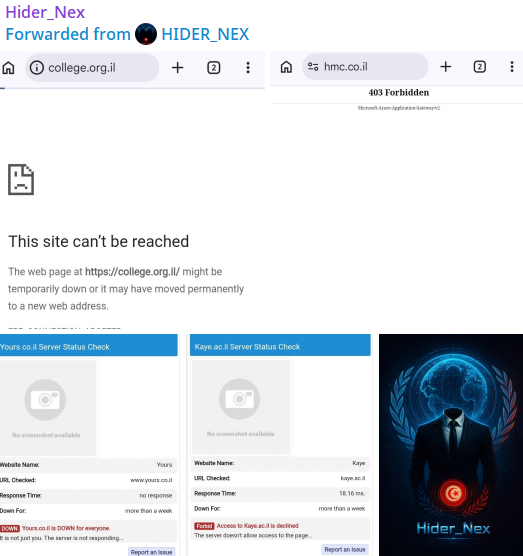Image resolution: width=523 pixels, height=556 pixels.
Task: Click Report an Issue under Kaye.ac.il
Action: pyautogui.click(x=345, y=550)
